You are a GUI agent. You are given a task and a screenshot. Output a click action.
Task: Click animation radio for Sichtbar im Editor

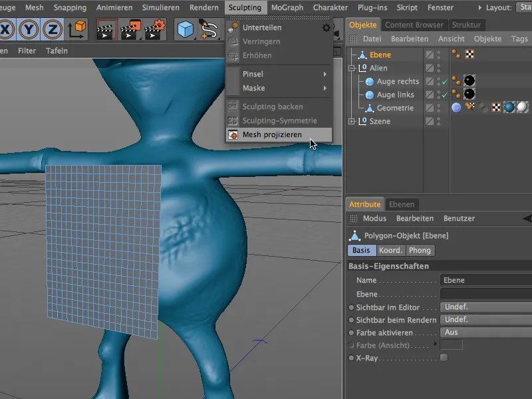[351, 307]
